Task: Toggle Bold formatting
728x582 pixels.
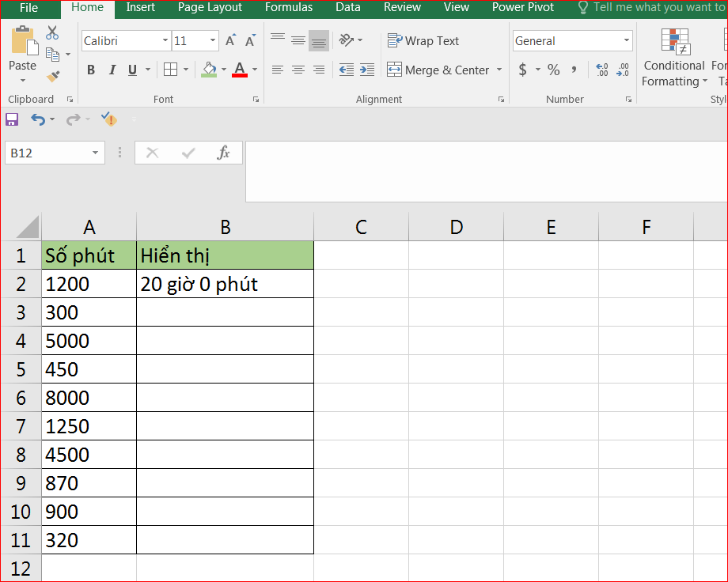Action: click(x=91, y=70)
